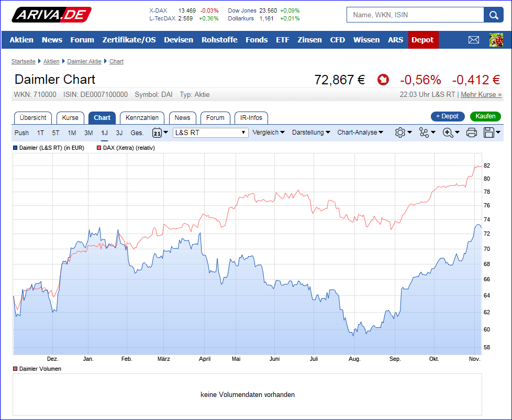
Task: Expand settings gear dropdown arrow
Action: coord(409,132)
